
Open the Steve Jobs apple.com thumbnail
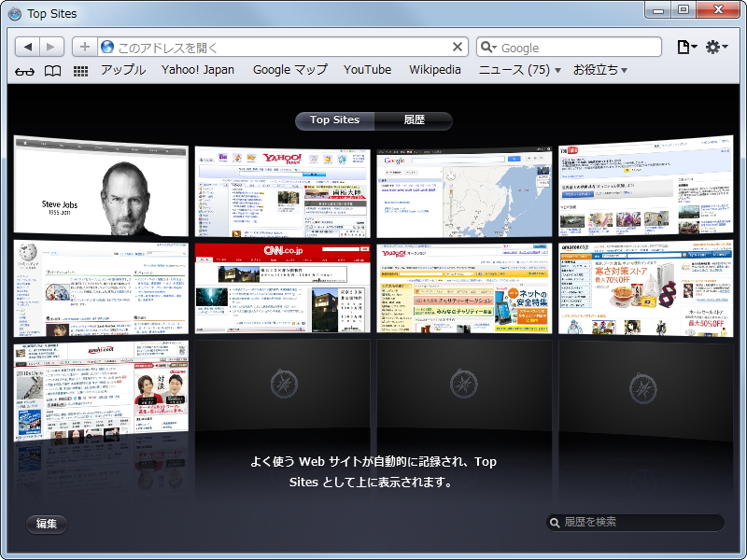[100, 185]
